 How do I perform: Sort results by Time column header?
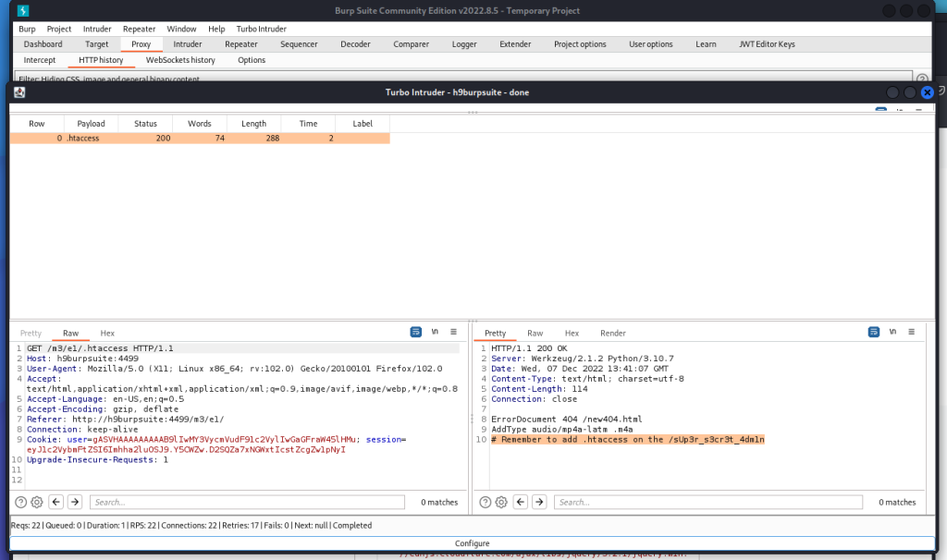point(309,123)
